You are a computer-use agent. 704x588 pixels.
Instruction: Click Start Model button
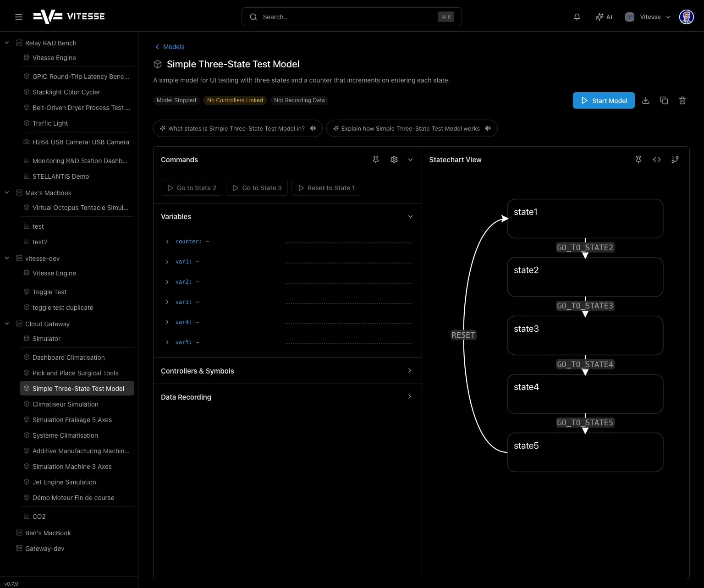pos(604,100)
